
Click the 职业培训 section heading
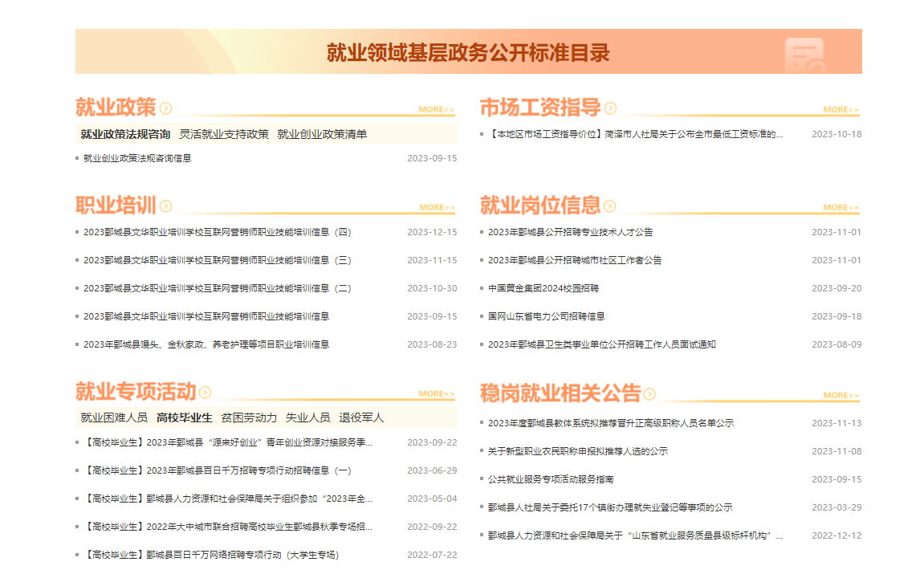click(116, 206)
